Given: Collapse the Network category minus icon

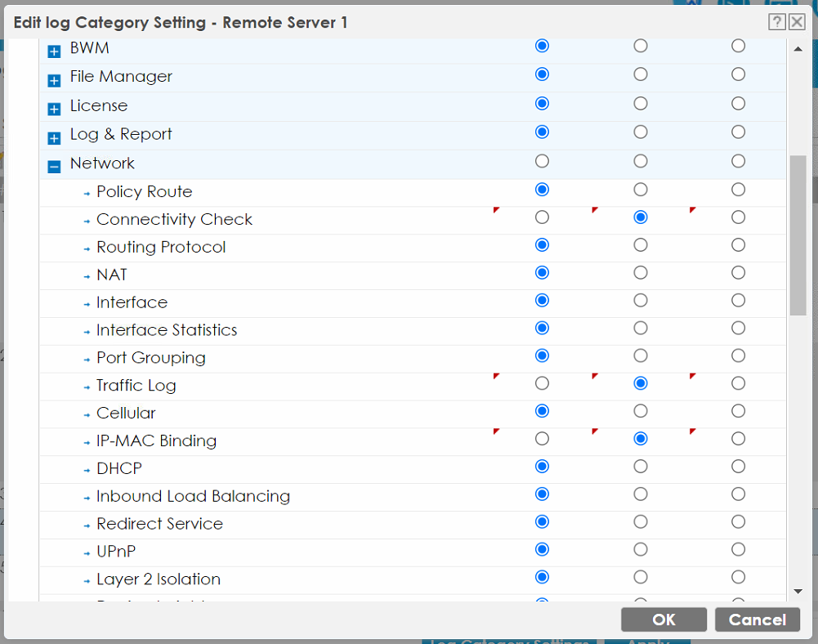Looking at the screenshot, I should 54,167.
